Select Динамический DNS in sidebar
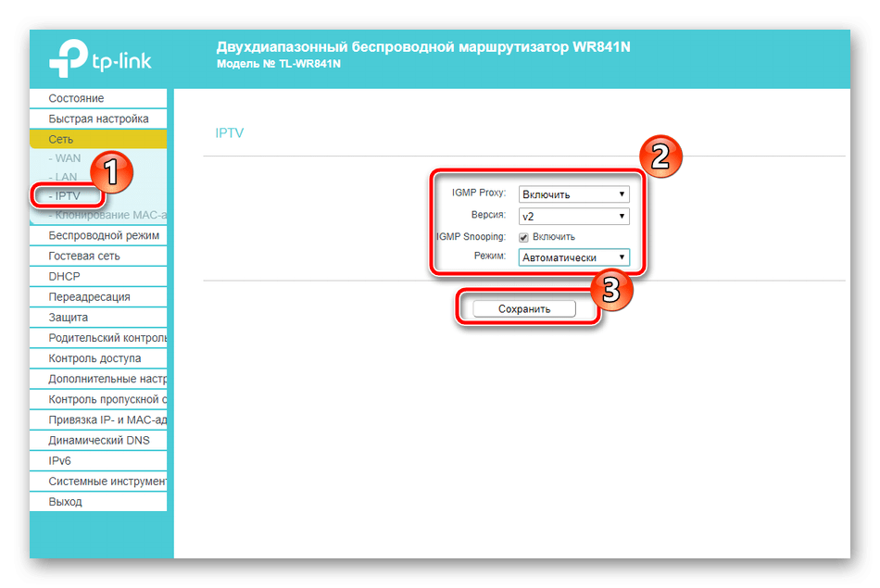 click(x=98, y=440)
